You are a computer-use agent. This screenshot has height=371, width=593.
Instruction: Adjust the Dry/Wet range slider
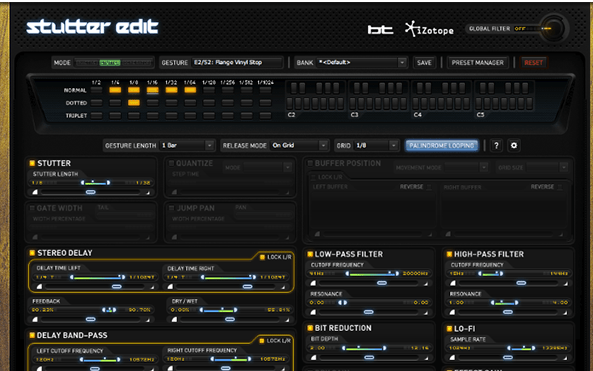(x=218, y=310)
